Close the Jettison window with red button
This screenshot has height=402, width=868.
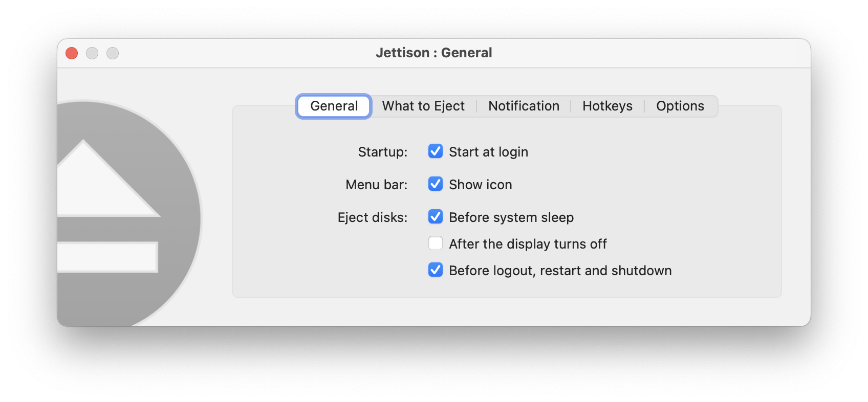[x=72, y=53]
